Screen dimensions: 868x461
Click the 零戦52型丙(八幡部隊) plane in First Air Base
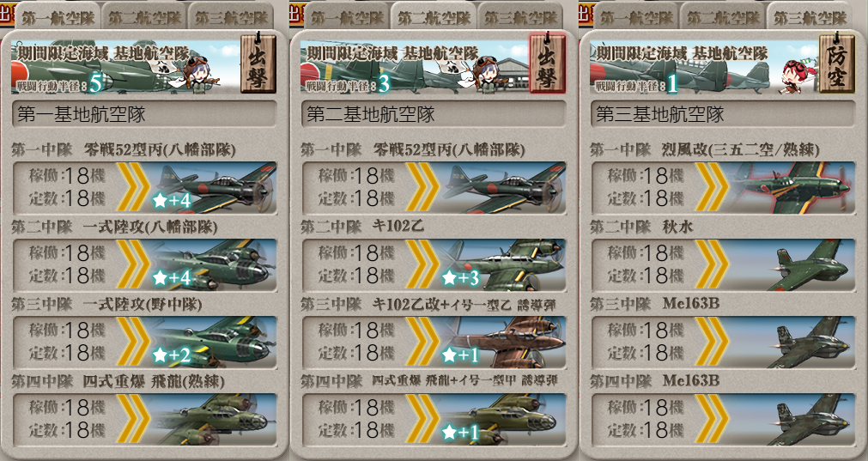[x=213, y=188]
